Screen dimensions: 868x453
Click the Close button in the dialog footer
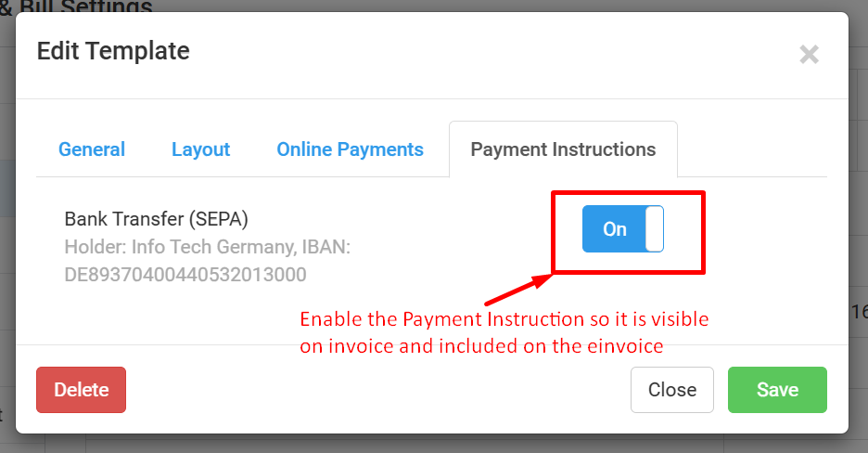[671, 390]
